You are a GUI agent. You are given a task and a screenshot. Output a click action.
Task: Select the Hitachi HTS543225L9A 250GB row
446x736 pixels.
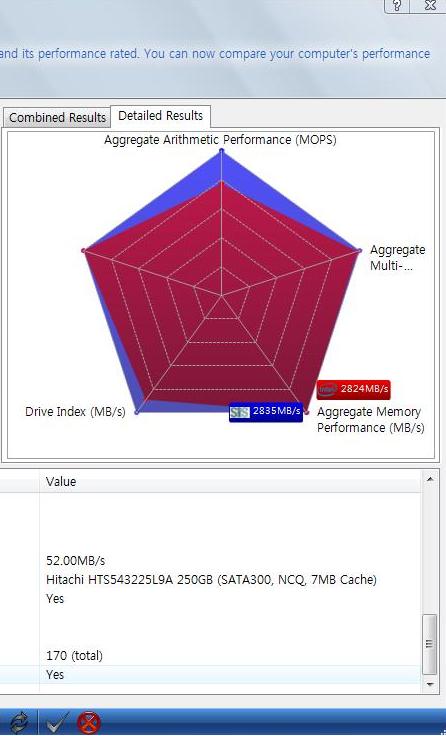[x=211, y=580]
